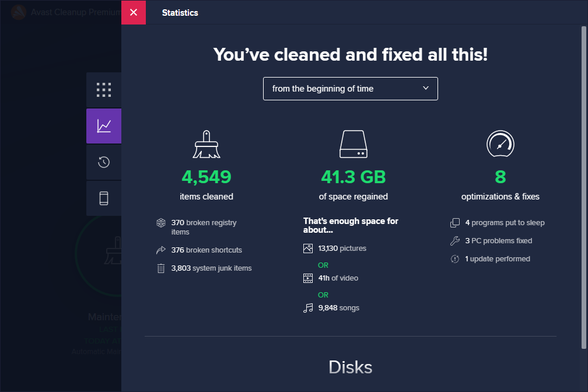Click the Statistics title label

tap(180, 12)
